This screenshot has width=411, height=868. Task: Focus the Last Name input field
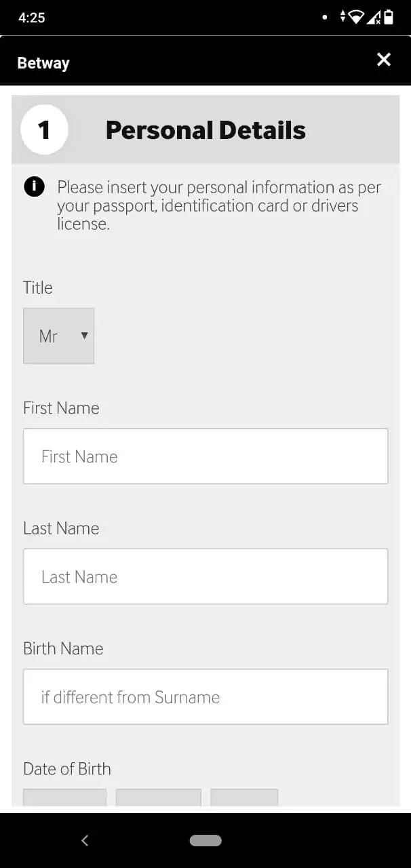coord(206,576)
